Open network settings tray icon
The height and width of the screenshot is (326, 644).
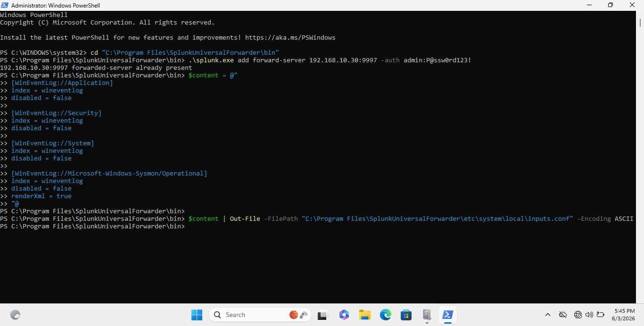[x=578, y=315]
